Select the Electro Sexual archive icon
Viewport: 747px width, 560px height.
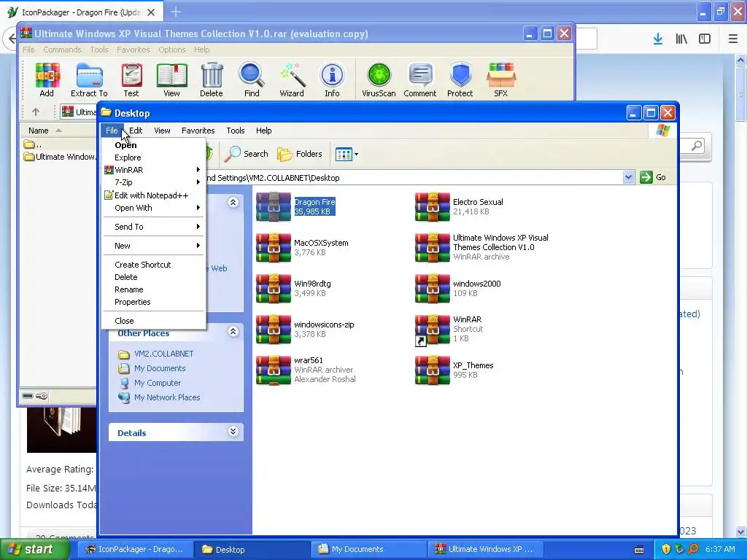click(x=432, y=207)
